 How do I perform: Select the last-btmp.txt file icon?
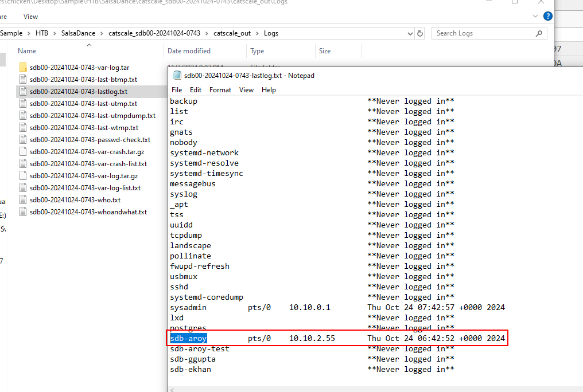click(23, 80)
